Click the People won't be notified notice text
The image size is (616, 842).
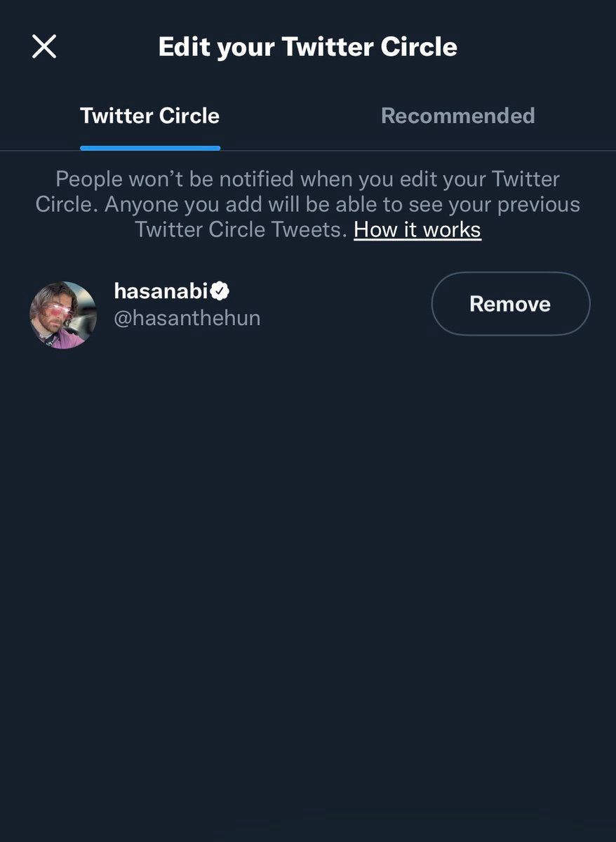[x=307, y=179]
